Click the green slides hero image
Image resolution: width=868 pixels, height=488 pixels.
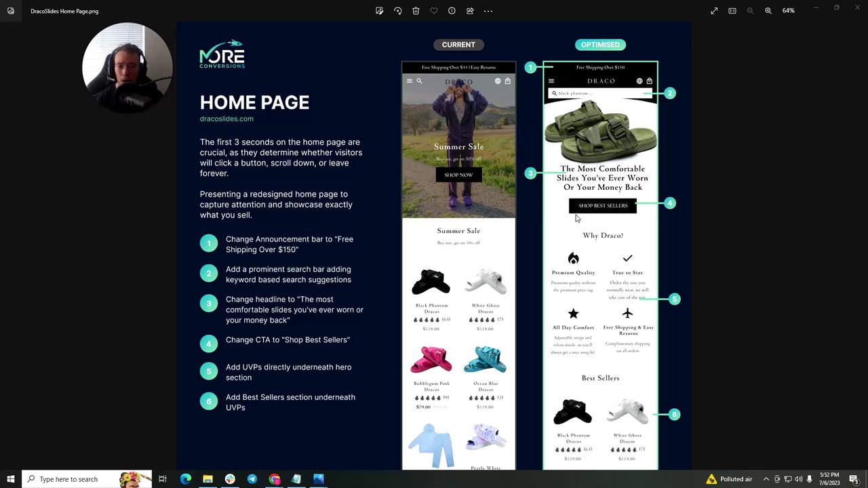point(601,131)
